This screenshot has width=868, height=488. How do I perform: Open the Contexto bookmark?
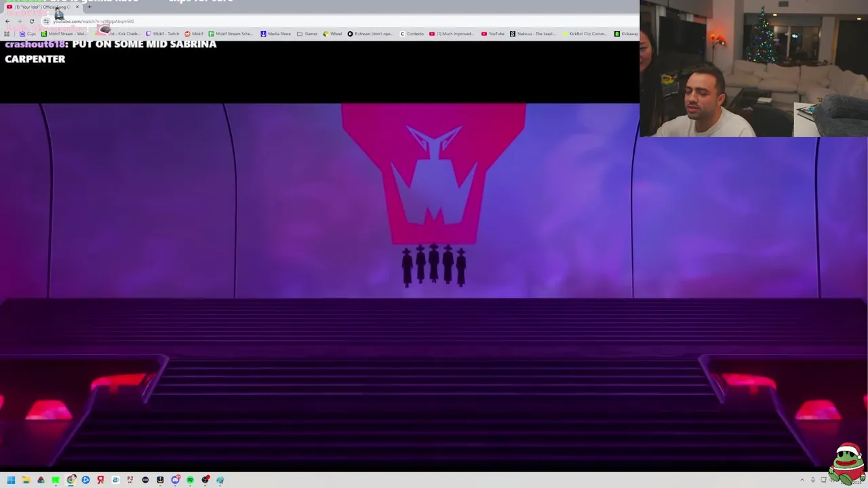click(x=412, y=33)
